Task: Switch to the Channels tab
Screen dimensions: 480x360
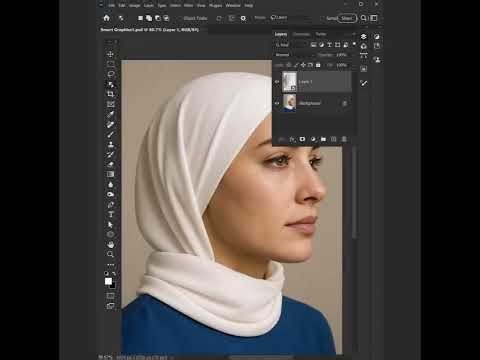Action: pos(301,34)
